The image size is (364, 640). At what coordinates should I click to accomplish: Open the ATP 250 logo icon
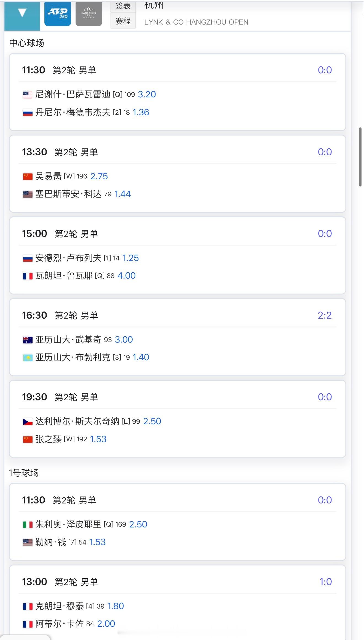tap(58, 13)
